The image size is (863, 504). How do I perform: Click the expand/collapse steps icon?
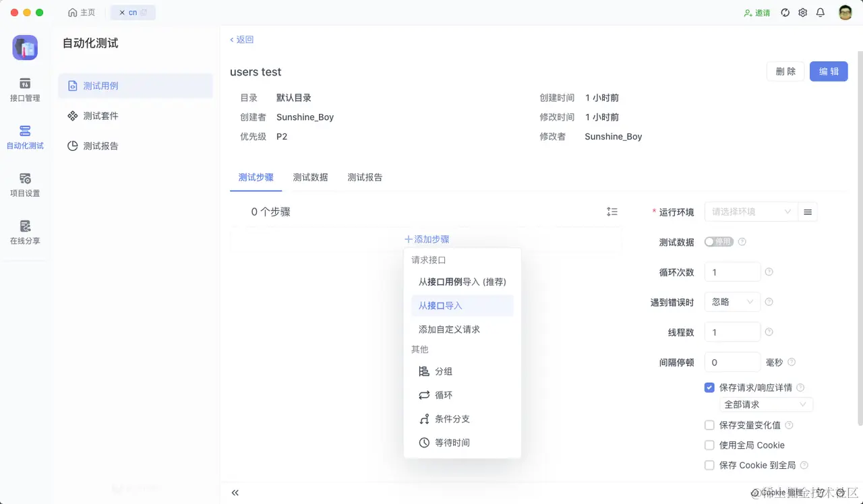pyautogui.click(x=612, y=212)
